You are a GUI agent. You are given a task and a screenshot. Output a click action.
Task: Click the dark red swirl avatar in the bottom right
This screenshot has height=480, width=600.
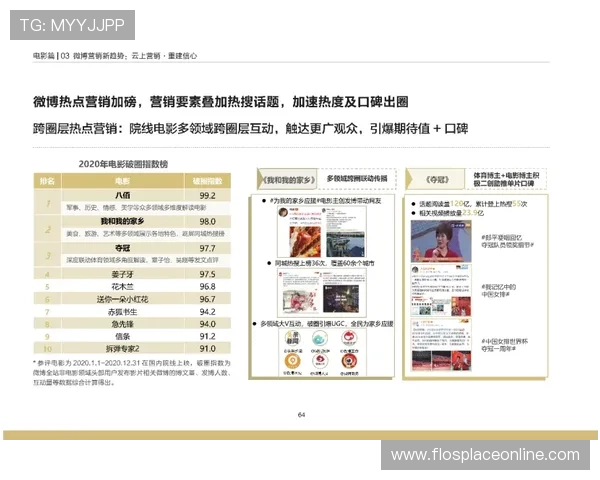[349, 361]
